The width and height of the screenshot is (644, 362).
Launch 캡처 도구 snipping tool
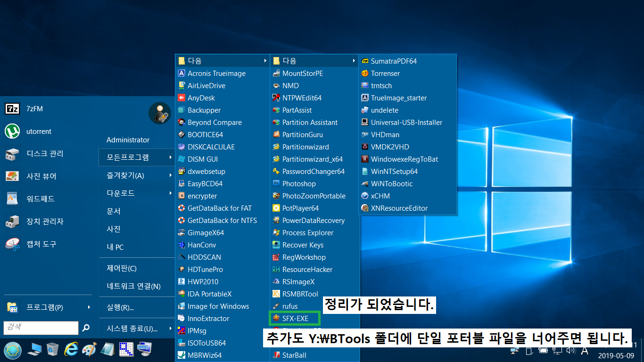31,244
